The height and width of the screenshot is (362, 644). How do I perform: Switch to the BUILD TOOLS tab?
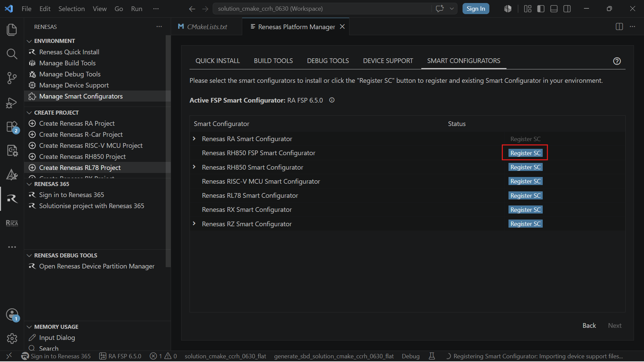(273, 61)
